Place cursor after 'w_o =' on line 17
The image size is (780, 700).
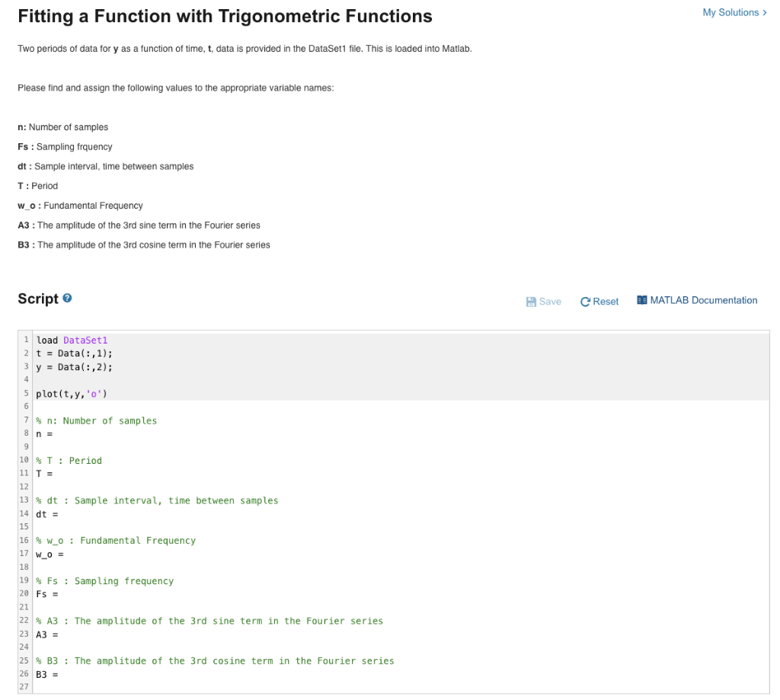coord(67,554)
